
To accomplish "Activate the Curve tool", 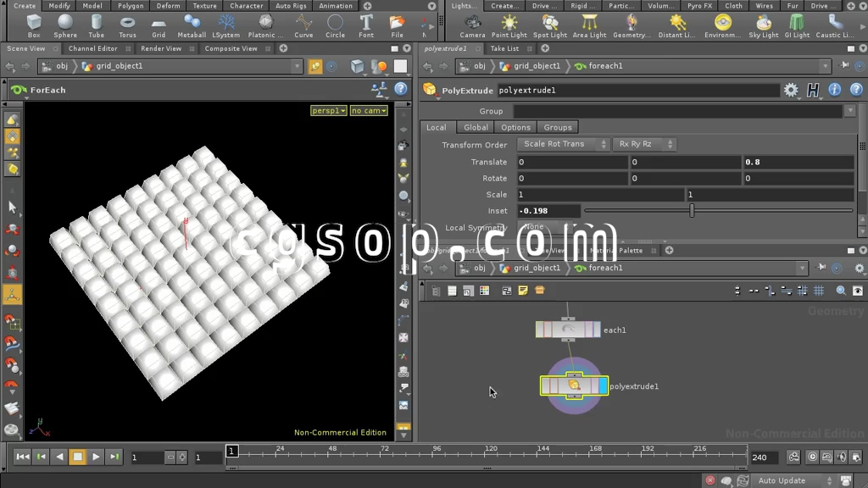I will 303,26.
